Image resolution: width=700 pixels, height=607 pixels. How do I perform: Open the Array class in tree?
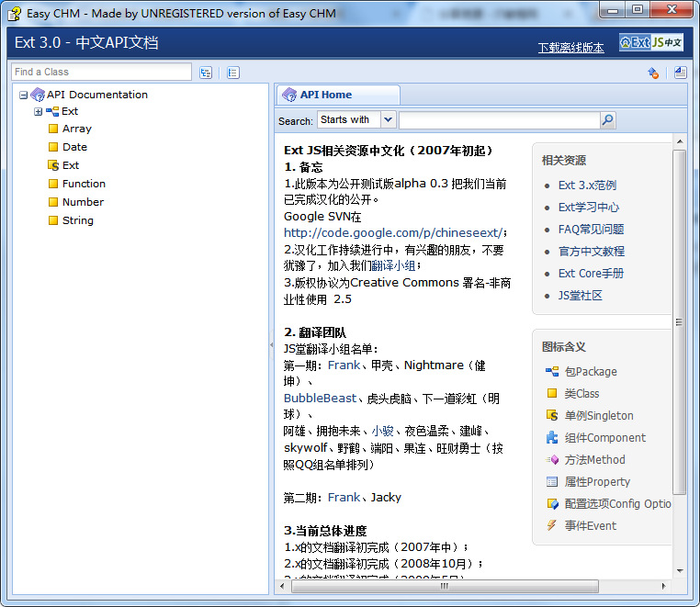point(76,129)
